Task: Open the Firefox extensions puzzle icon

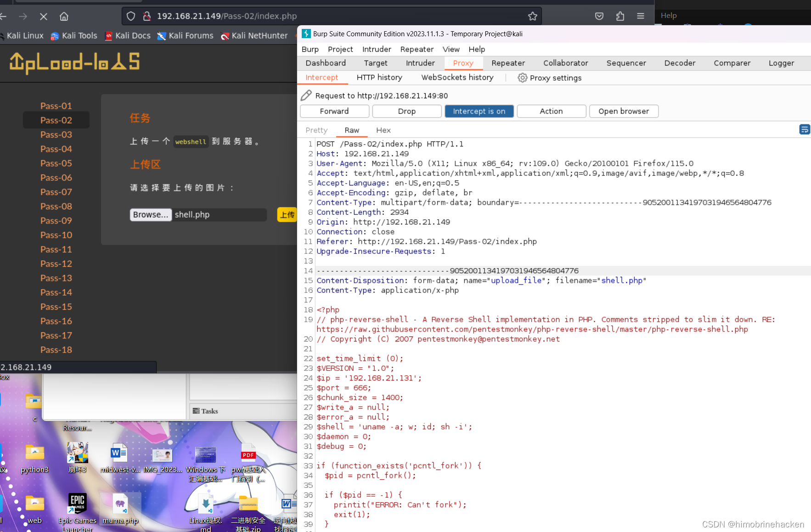Action: pos(620,16)
